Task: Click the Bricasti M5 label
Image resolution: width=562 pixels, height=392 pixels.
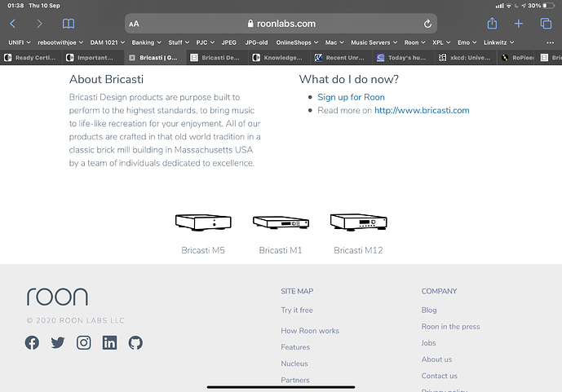Action: tap(203, 250)
